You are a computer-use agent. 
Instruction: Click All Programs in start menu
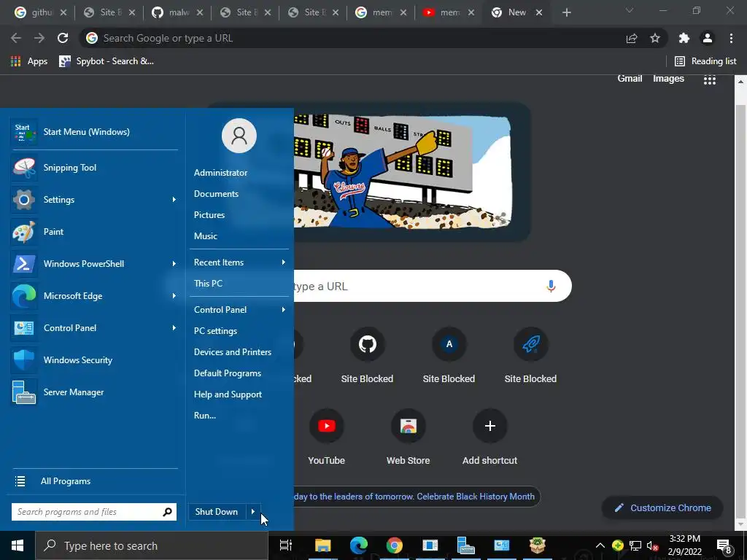pos(66,481)
